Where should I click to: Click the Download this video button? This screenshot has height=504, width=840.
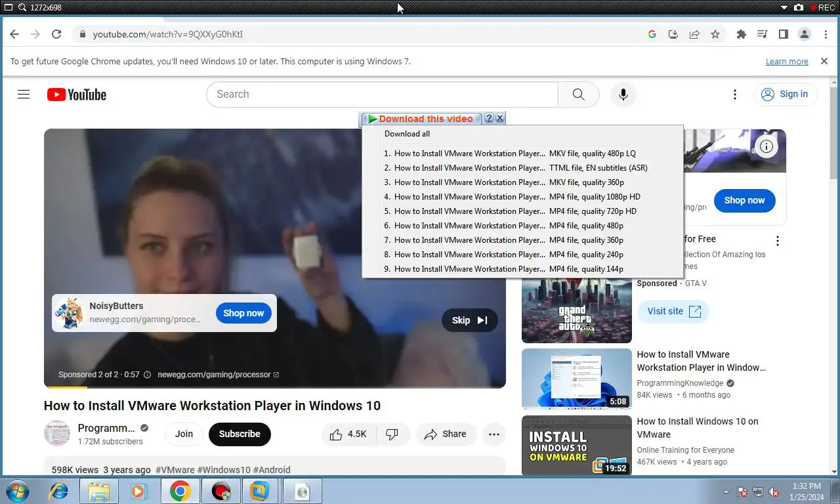(421, 119)
